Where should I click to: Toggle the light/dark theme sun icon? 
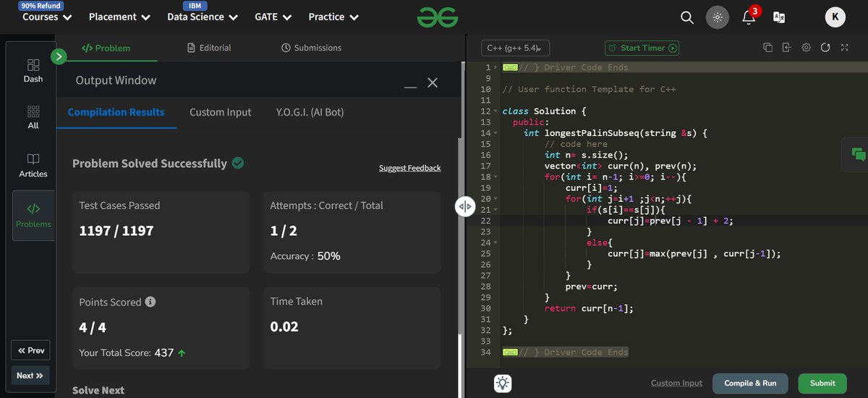[718, 17]
